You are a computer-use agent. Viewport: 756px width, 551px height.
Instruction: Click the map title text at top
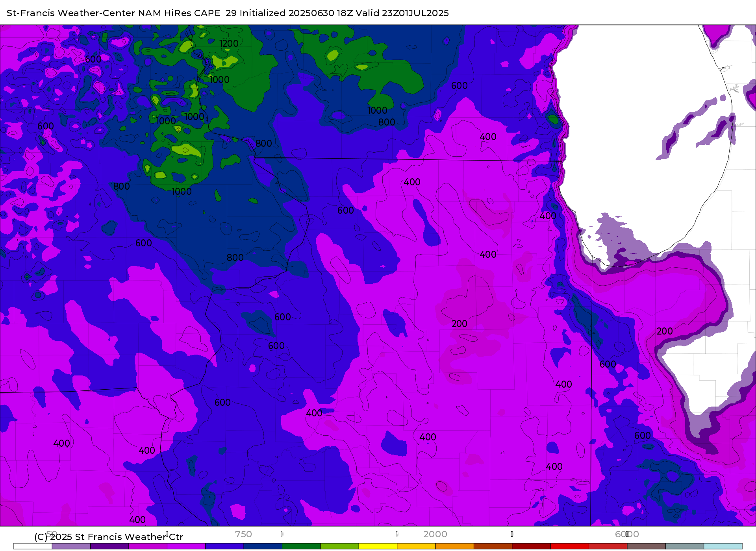pos(228,13)
